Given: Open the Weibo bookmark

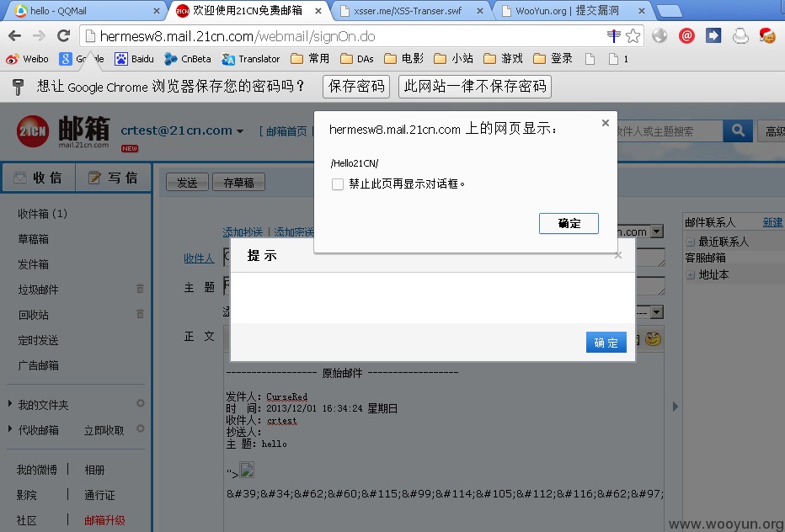Looking at the screenshot, I should tap(28, 59).
